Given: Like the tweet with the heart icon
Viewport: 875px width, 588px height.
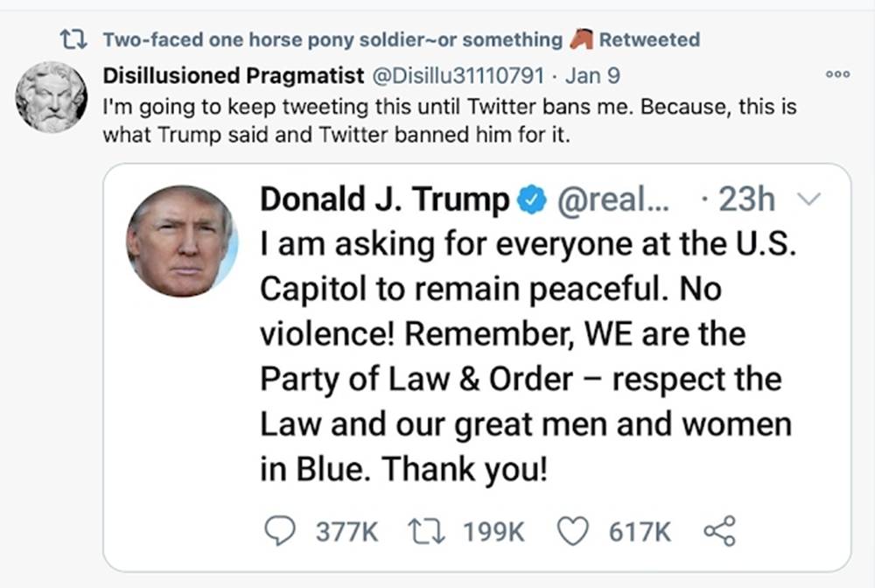Looking at the screenshot, I should tap(574, 531).
